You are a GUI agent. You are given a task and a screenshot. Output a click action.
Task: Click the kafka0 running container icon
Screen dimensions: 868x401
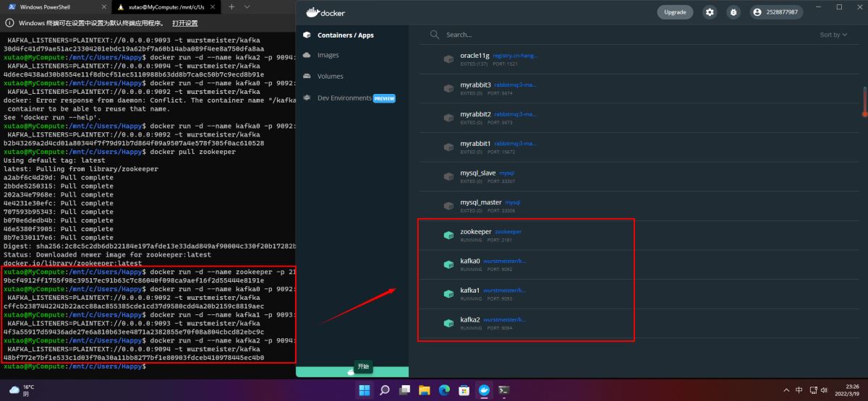click(x=448, y=264)
